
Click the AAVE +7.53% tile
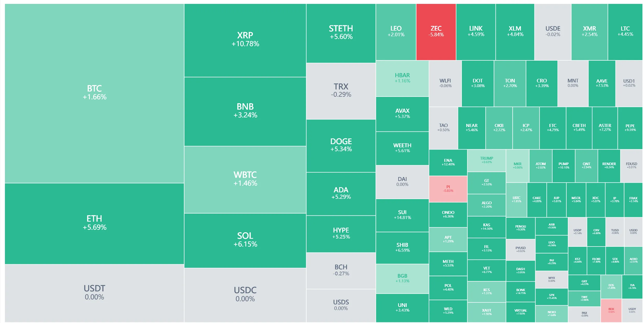click(602, 83)
